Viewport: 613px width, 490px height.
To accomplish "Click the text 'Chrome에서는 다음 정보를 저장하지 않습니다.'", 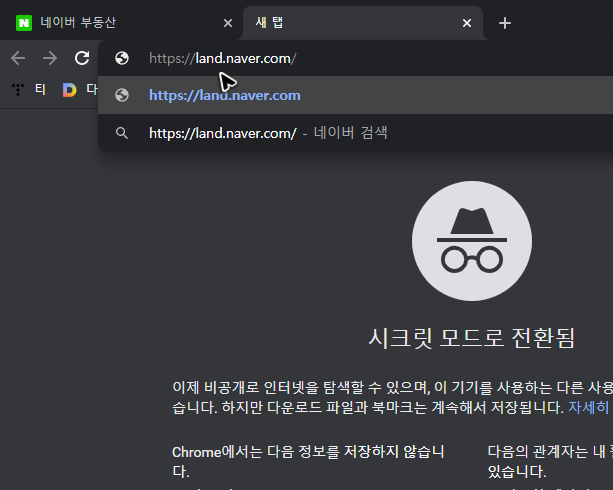I will 308,461.
